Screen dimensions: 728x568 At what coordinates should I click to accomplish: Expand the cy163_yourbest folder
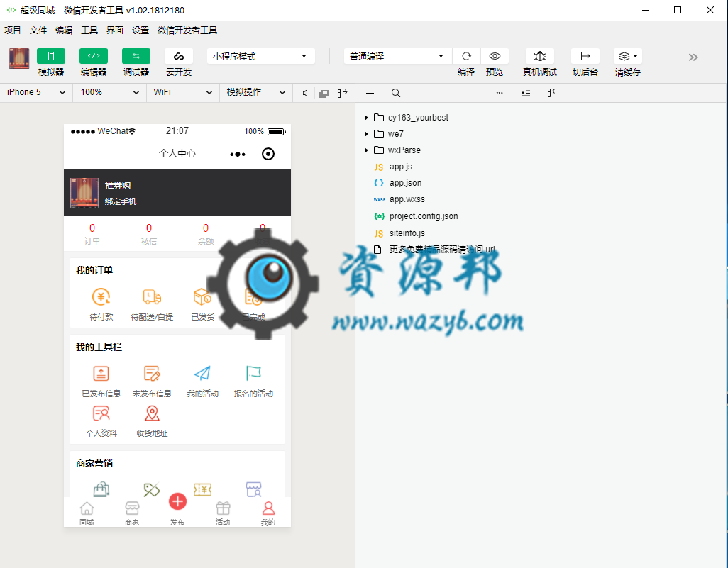pos(366,118)
